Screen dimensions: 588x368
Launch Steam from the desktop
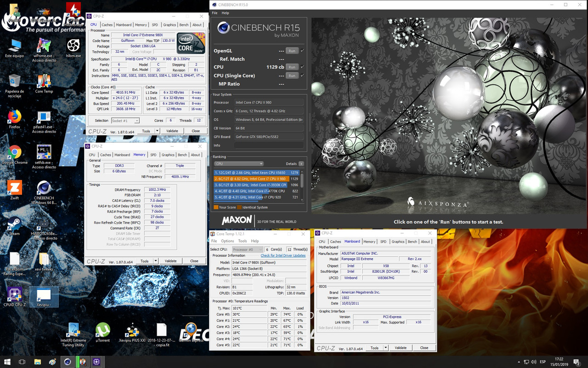[x=14, y=226]
